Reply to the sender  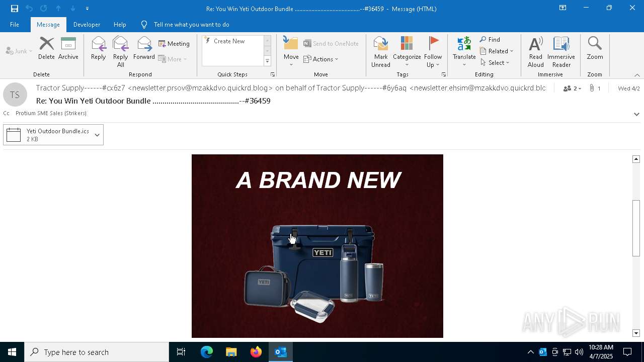coord(99,48)
